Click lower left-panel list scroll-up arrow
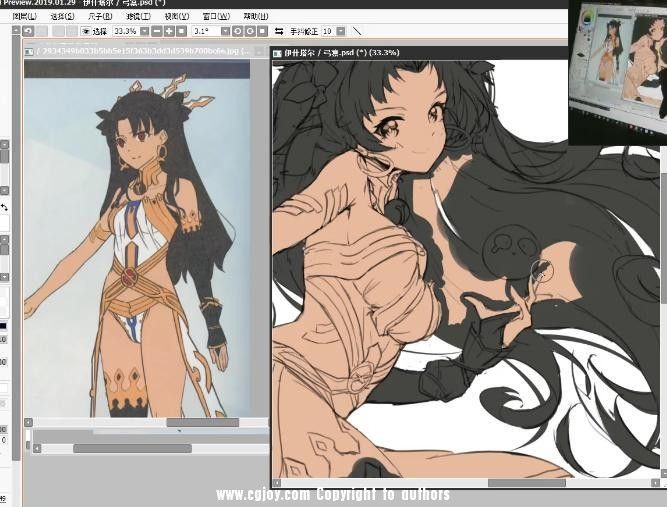This screenshot has width=667, height=507. click(x=4, y=239)
